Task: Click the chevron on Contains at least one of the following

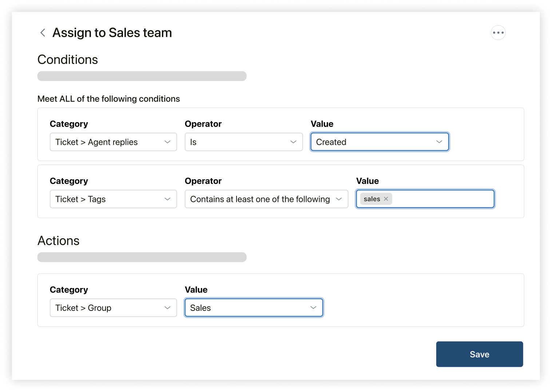Action: (x=338, y=199)
